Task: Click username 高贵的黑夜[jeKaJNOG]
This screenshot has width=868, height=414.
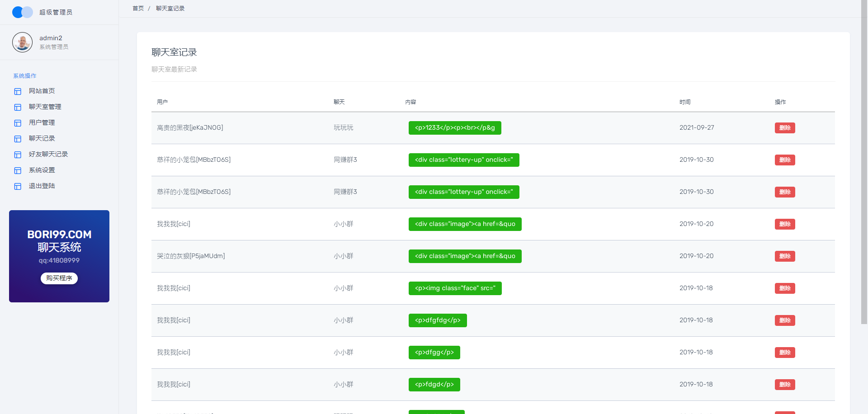Action: pos(190,128)
